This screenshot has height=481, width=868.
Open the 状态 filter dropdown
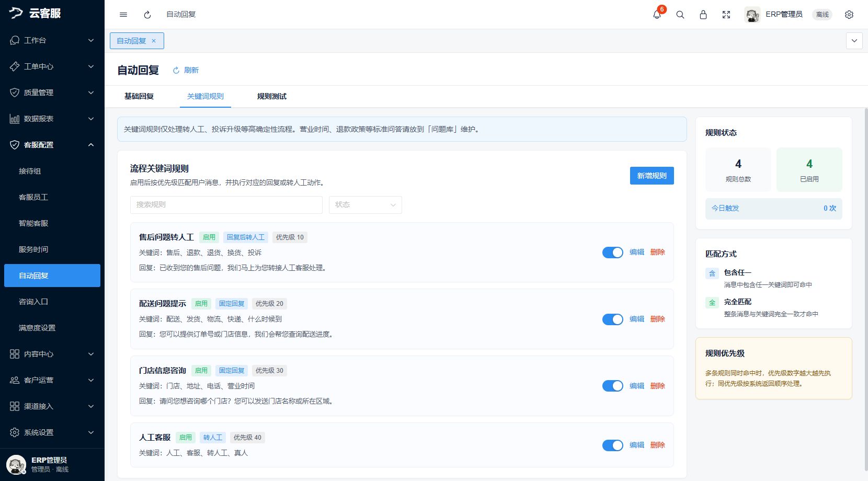[x=366, y=205]
